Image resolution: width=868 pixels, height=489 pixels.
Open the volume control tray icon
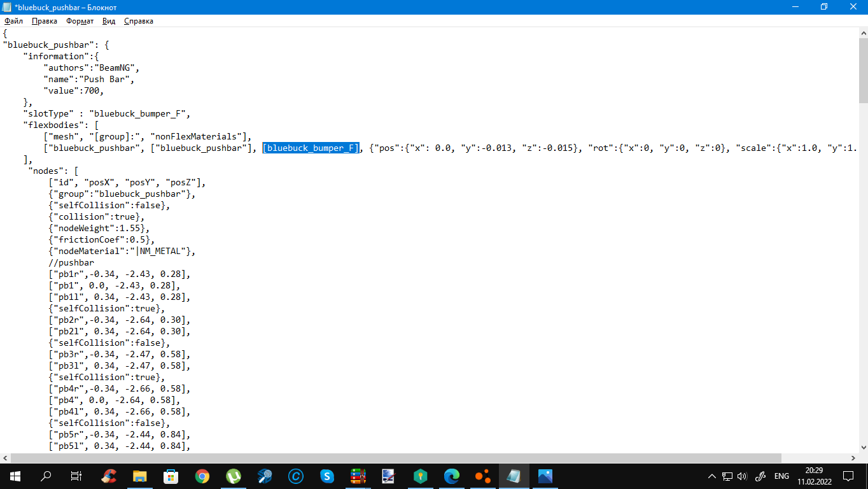[x=742, y=476]
